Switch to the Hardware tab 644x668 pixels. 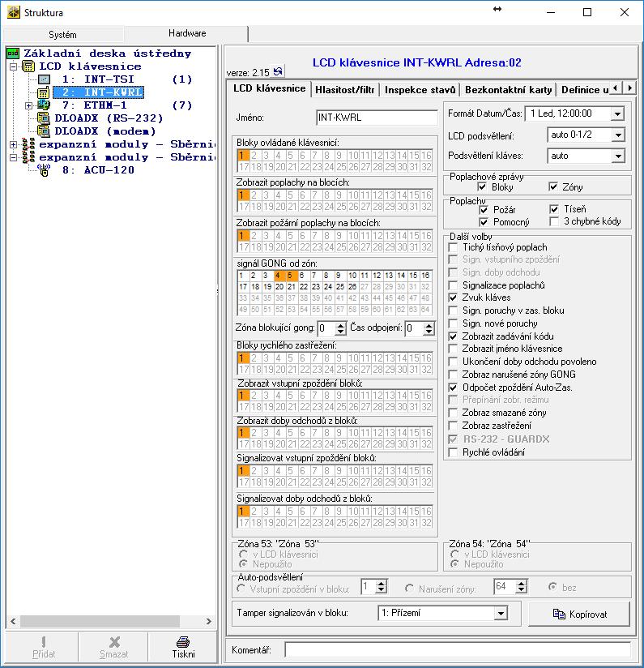point(187,33)
